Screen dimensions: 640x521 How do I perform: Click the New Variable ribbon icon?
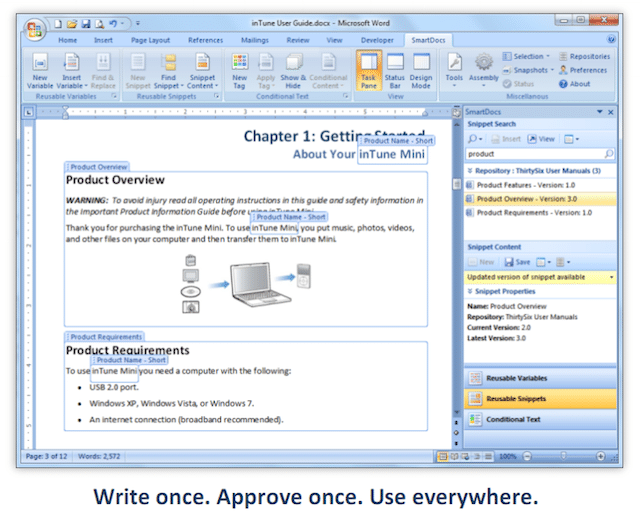pyautogui.click(x=40, y=71)
